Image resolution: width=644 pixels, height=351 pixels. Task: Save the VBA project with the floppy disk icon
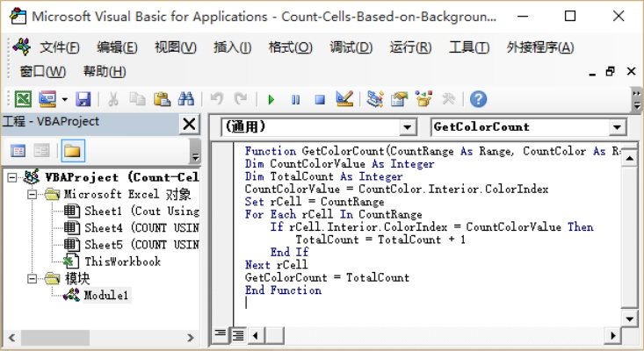point(83,99)
